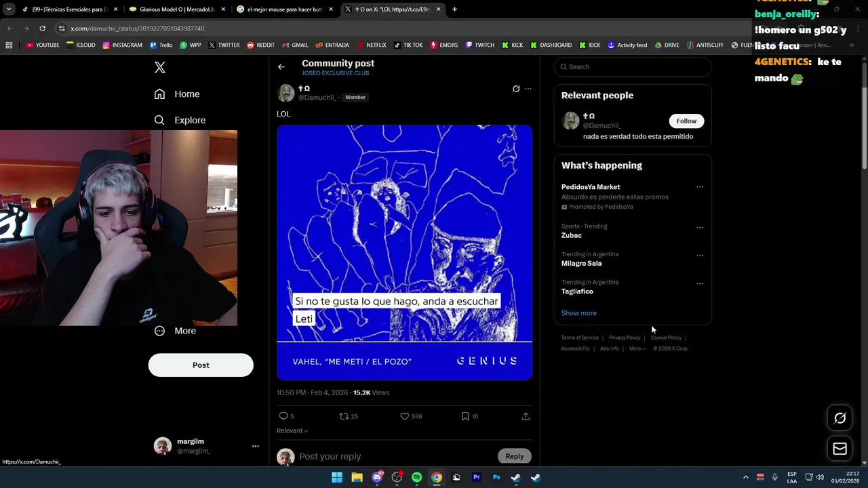Open Photoshop from the taskbar
This screenshot has height=488, width=868.
coord(496,477)
